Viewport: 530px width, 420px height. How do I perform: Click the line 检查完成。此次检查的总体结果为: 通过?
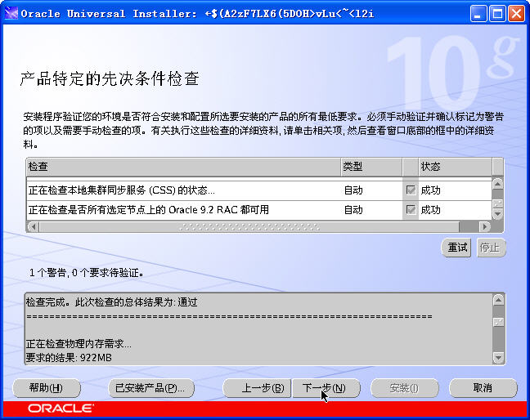[x=112, y=302]
